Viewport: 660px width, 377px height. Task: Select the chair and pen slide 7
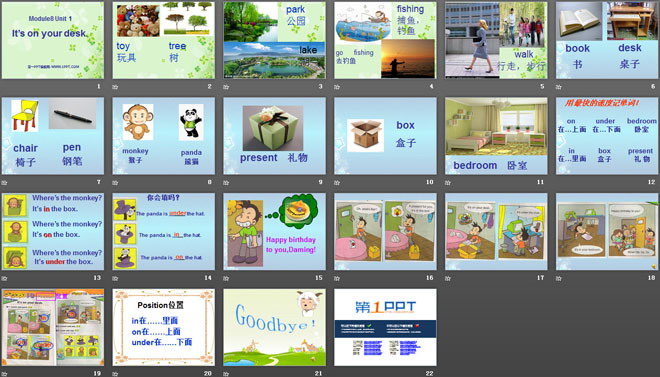click(53, 136)
